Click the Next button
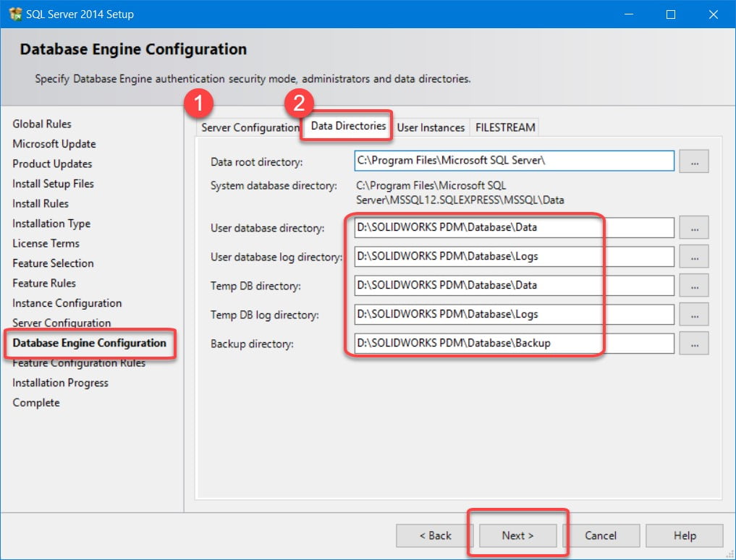 pyautogui.click(x=517, y=535)
